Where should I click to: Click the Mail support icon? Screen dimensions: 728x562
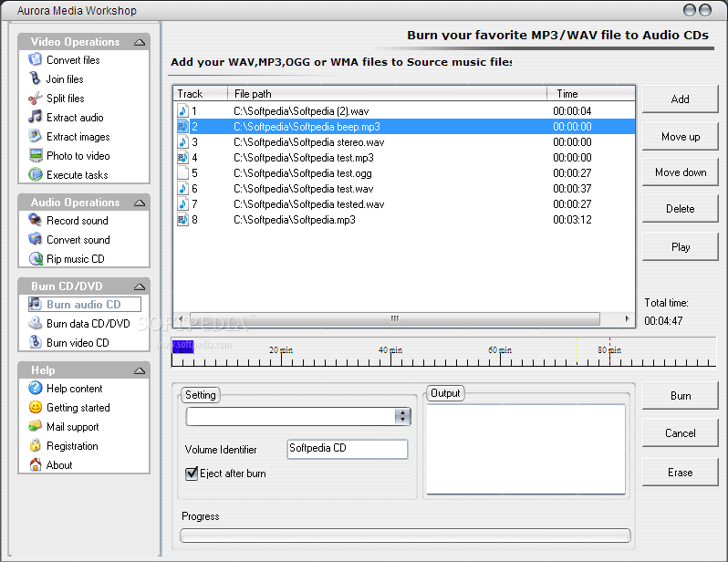pyautogui.click(x=36, y=426)
